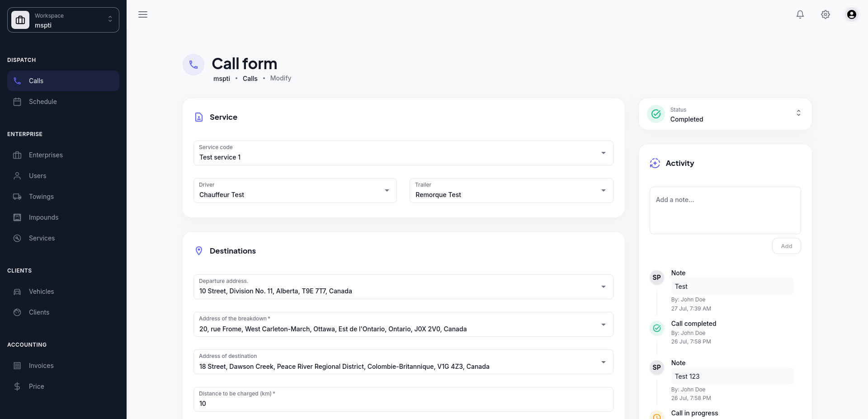Image resolution: width=868 pixels, height=419 pixels.
Task: Open Schedule in the sidebar
Action: pos(43,102)
